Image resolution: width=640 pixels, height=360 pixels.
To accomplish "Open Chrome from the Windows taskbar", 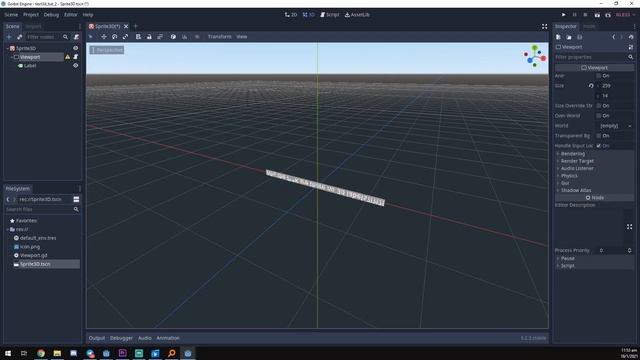I will pyautogui.click(x=41, y=353).
